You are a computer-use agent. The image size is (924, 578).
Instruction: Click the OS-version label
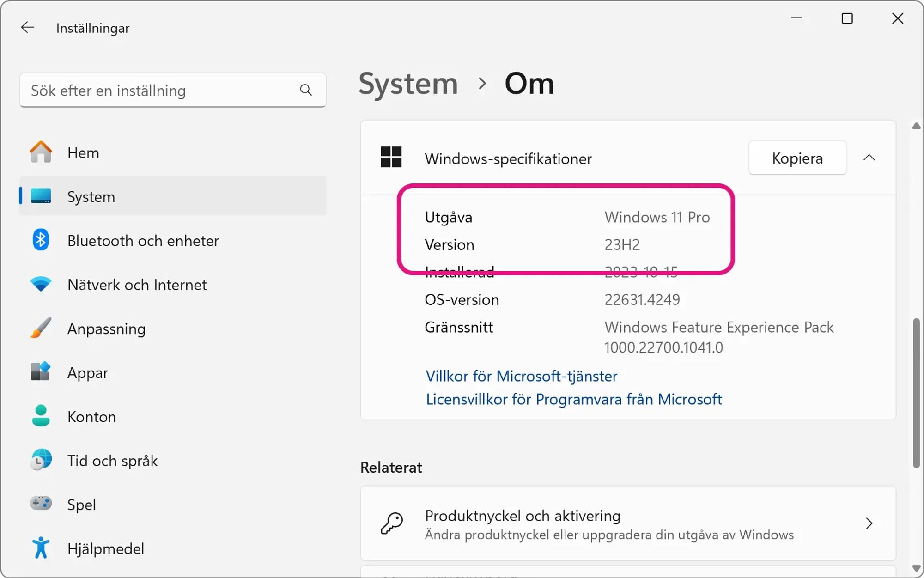462,299
